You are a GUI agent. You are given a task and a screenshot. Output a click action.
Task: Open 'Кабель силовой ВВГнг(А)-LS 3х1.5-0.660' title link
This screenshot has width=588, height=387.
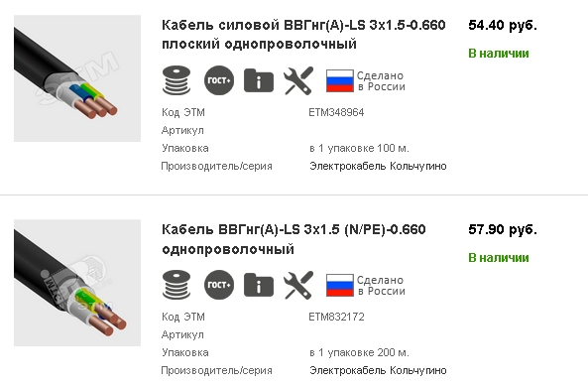(x=303, y=35)
